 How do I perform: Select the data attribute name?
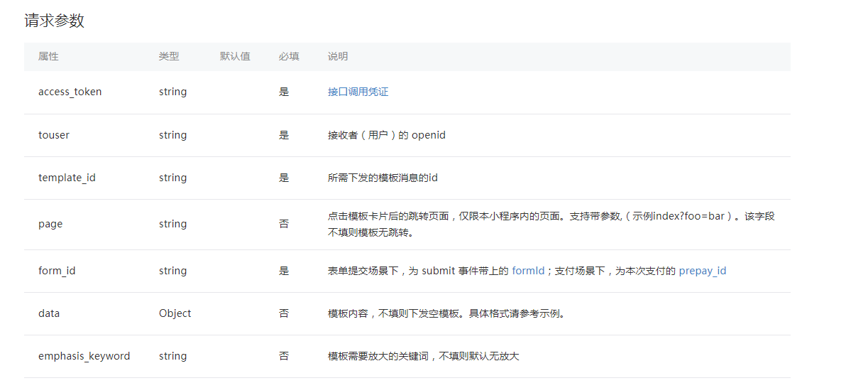click(49, 313)
